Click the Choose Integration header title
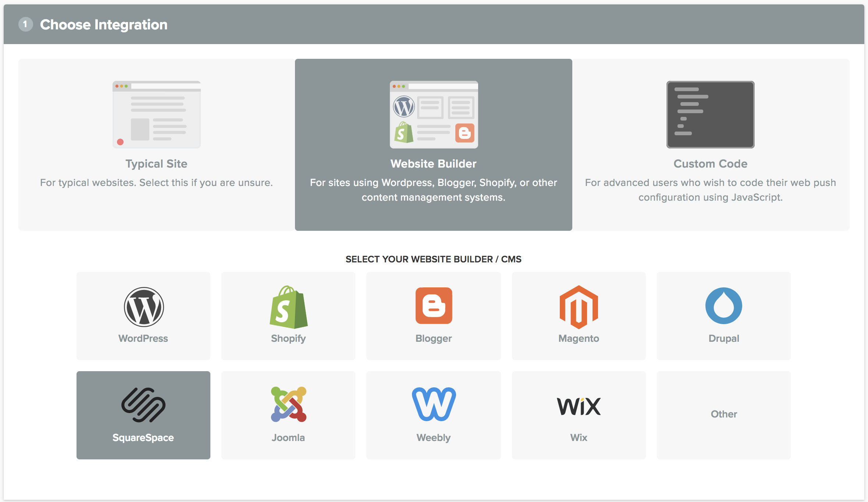868x502 pixels. coord(104,25)
